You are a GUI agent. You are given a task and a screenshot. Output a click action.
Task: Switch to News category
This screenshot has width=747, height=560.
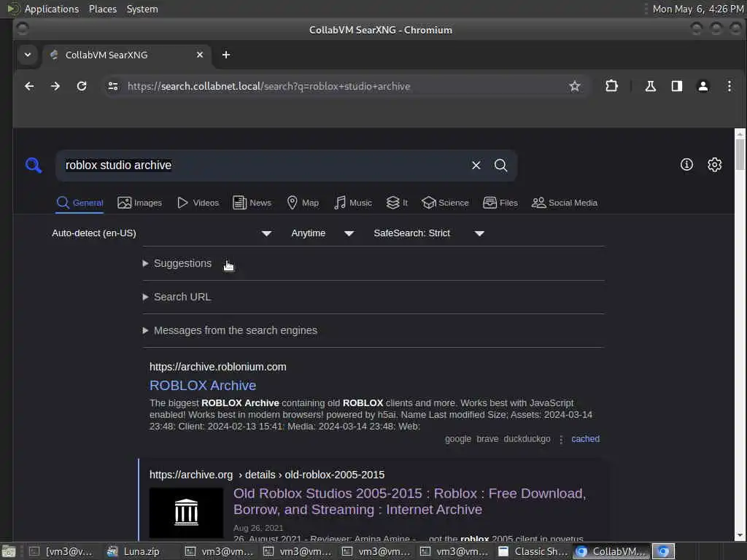(252, 203)
